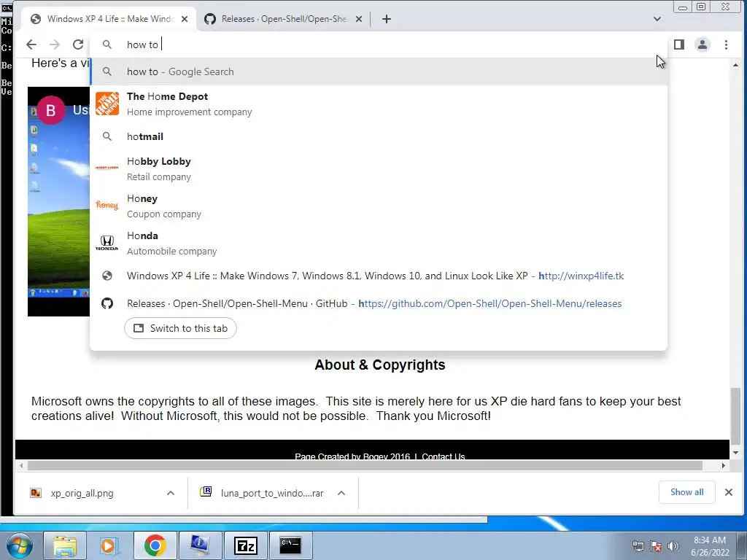
Task: Click the Action Center flag tray icon
Action: point(656,545)
